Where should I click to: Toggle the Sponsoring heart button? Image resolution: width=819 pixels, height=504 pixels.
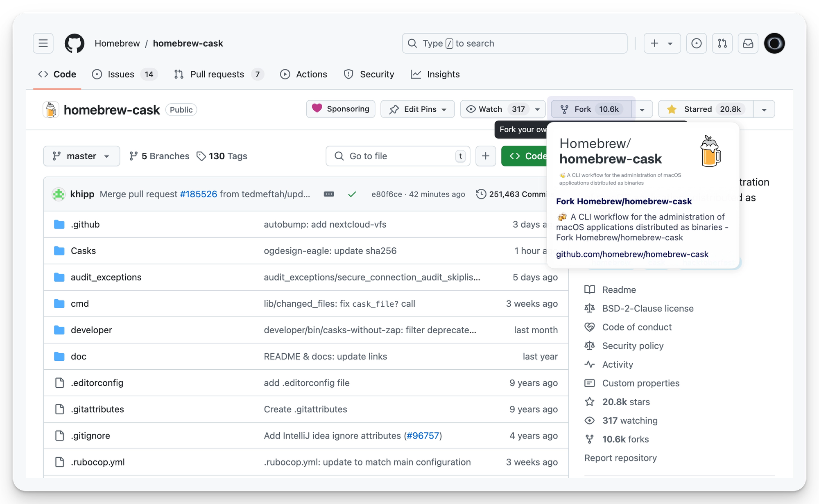[340, 109]
